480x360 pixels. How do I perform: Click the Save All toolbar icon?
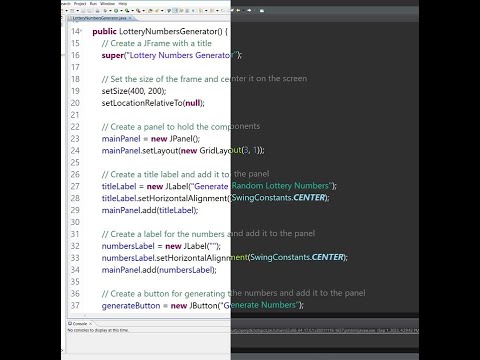[x=89, y=11]
